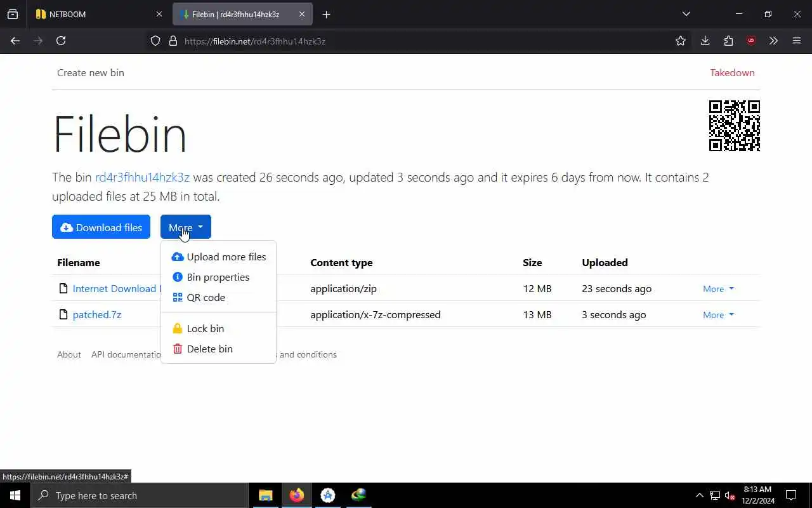Show site security padlock info
812x508 pixels.
click(173, 41)
